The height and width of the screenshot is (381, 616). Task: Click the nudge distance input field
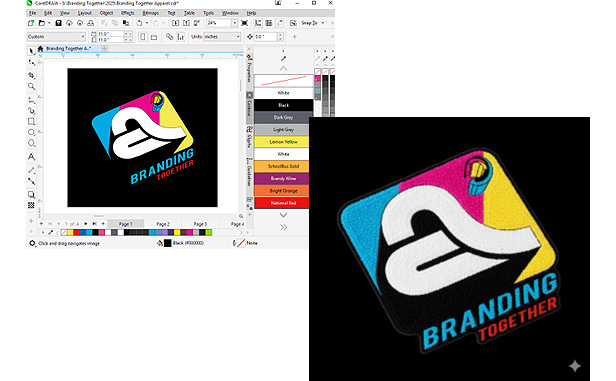pos(266,37)
